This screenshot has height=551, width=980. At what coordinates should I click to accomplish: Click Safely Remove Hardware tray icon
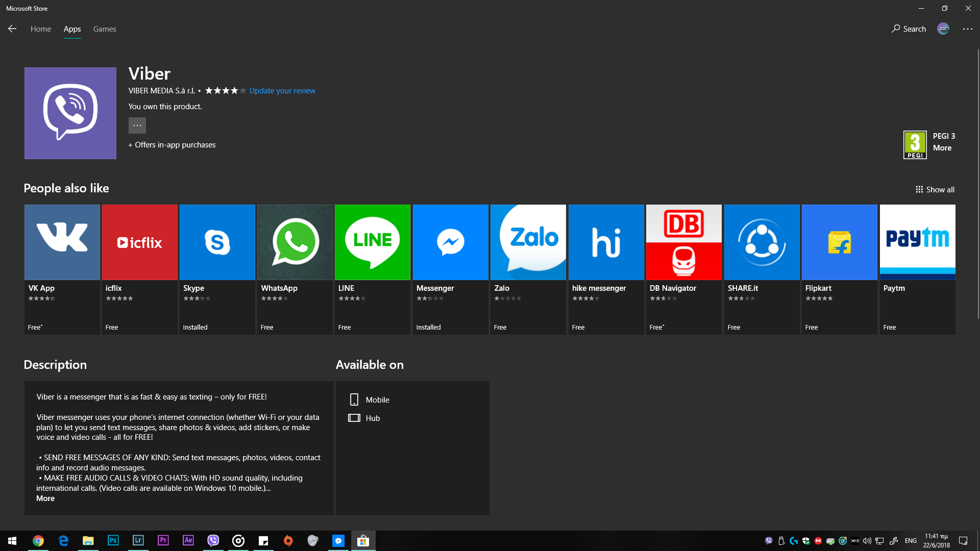781,541
